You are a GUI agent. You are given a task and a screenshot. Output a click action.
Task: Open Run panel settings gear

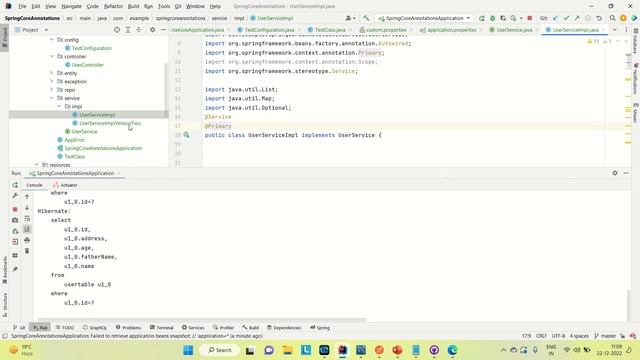pyautogui.click(x=615, y=173)
